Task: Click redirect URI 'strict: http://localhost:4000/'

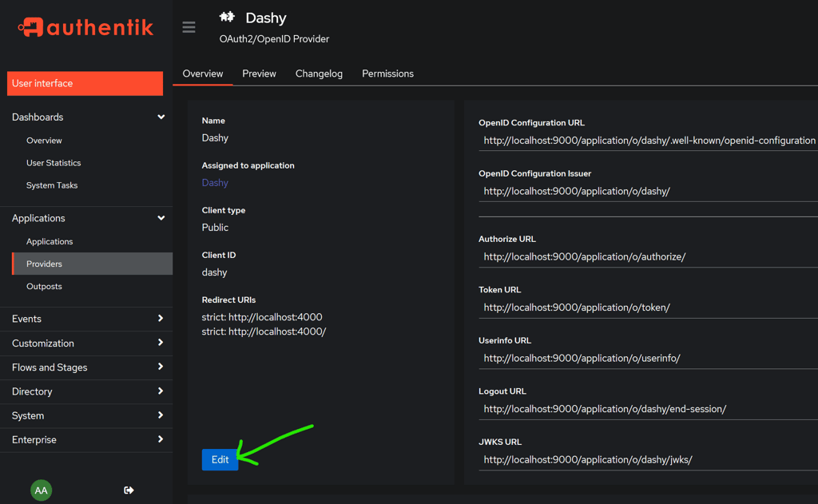Action: click(x=264, y=331)
